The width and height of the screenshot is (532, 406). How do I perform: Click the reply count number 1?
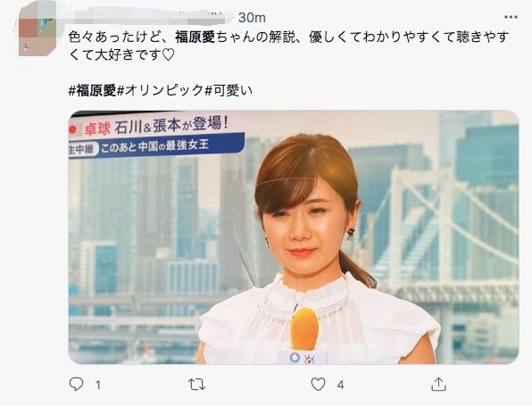coord(97,385)
